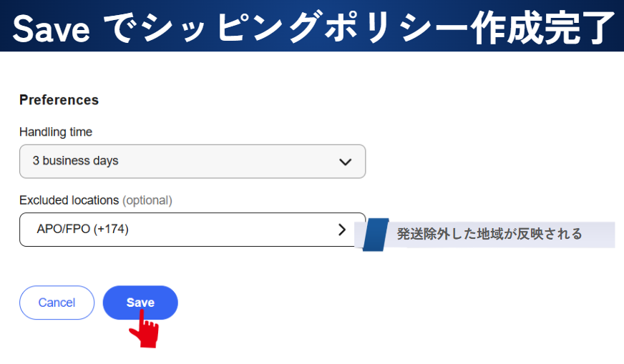
Task: Click the red hand pointer icon
Action: click(145, 329)
